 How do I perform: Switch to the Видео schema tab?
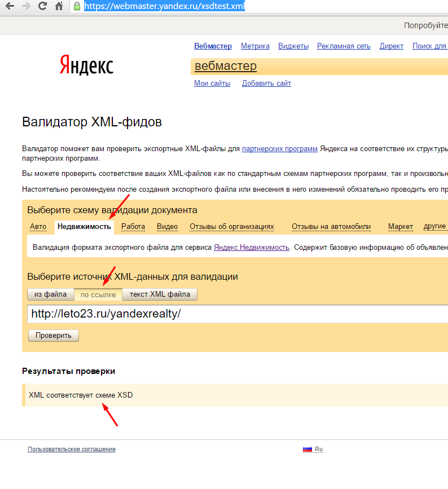(167, 227)
